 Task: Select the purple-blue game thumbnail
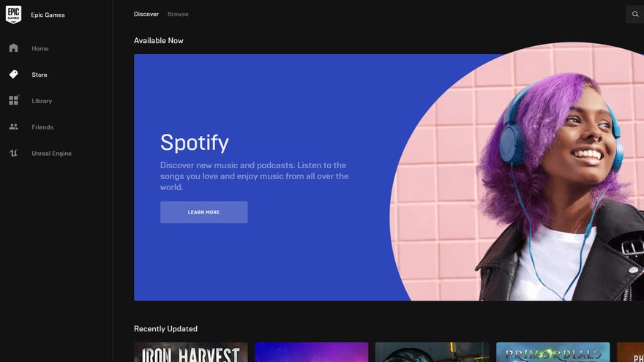point(311,352)
